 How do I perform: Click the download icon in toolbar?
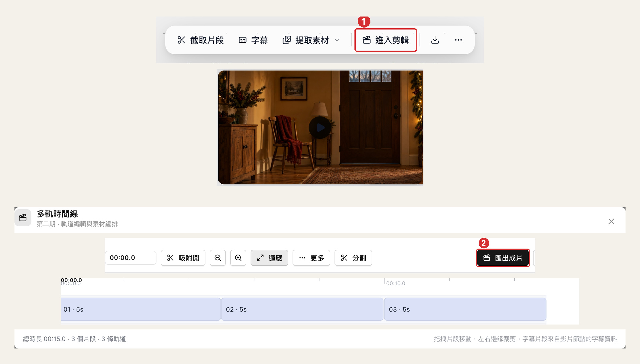435,40
